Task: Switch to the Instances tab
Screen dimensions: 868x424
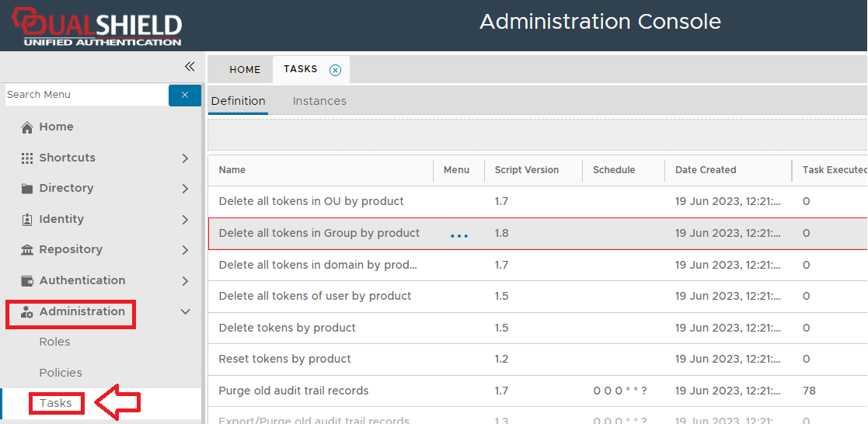Action: pyautogui.click(x=319, y=101)
